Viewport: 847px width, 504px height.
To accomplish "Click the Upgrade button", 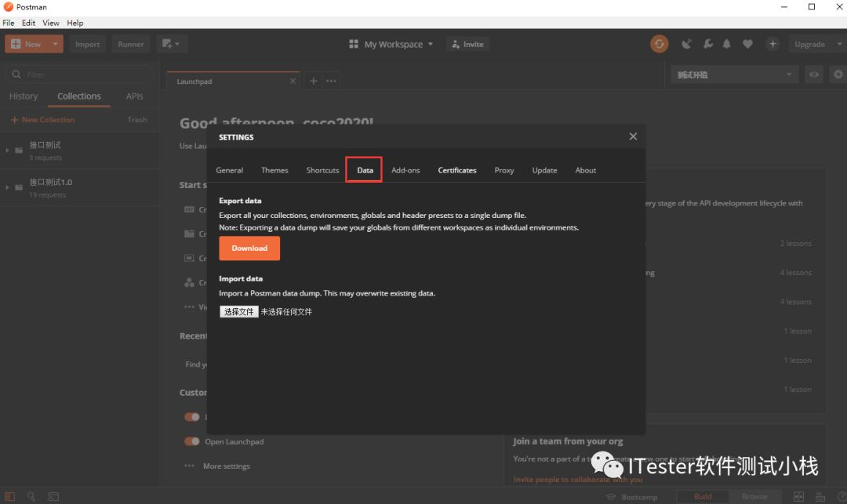I will pyautogui.click(x=809, y=44).
